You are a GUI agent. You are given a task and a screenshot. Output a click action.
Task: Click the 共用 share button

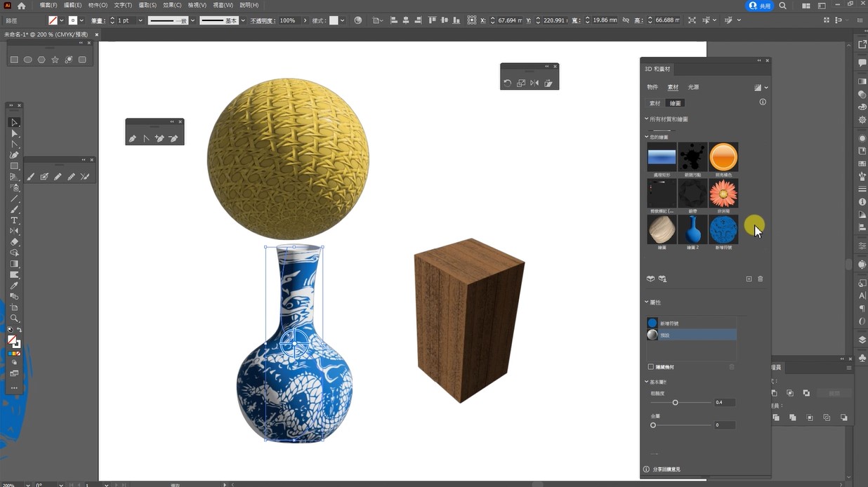click(x=760, y=6)
